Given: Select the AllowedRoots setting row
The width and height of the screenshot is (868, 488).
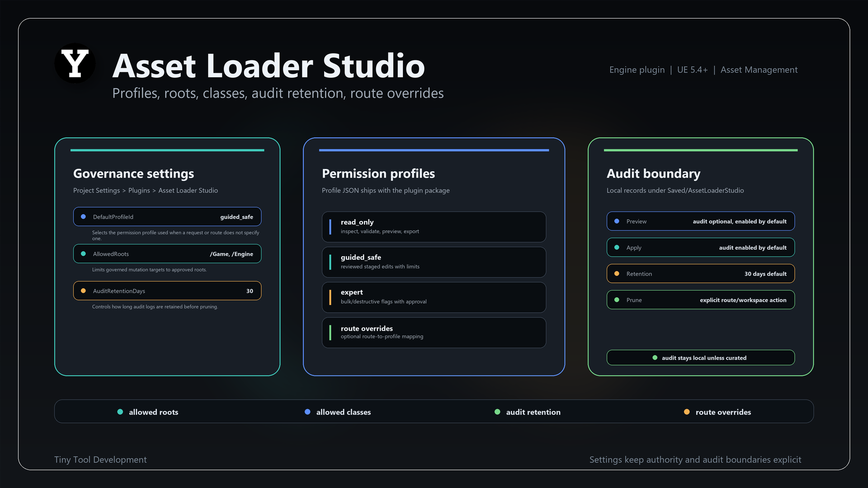Looking at the screenshot, I should pyautogui.click(x=167, y=254).
